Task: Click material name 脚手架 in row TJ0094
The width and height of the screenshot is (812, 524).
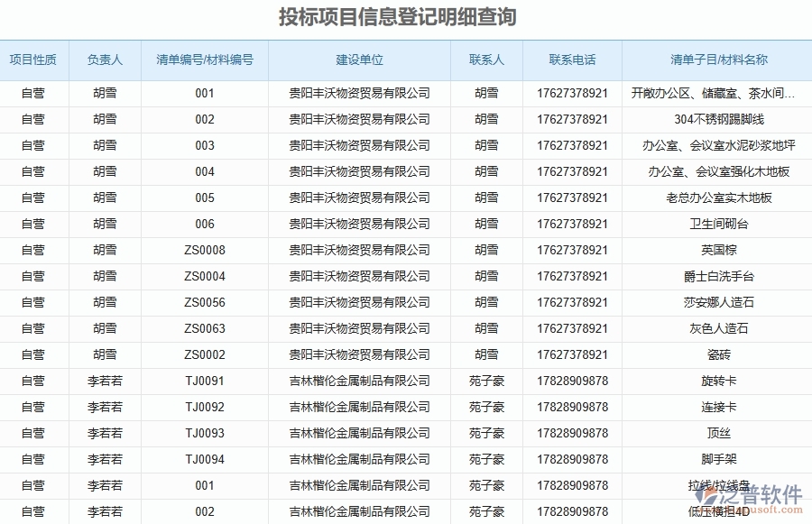Action: pos(718,459)
